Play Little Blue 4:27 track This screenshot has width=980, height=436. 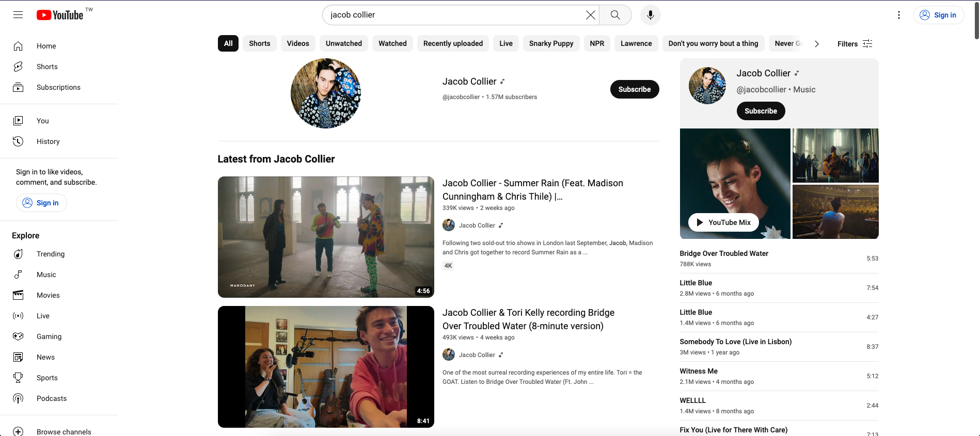[779, 317]
